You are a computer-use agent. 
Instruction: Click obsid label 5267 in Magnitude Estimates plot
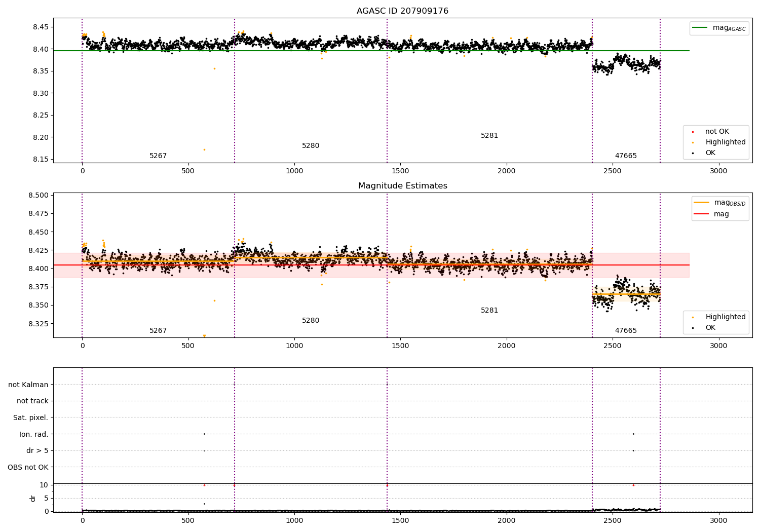tap(158, 330)
